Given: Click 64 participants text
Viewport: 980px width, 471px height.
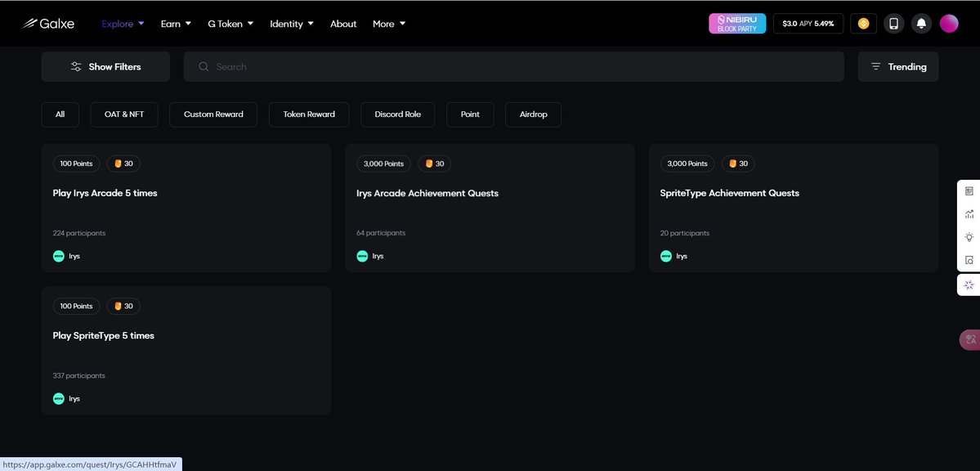Looking at the screenshot, I should click(381, 233).
